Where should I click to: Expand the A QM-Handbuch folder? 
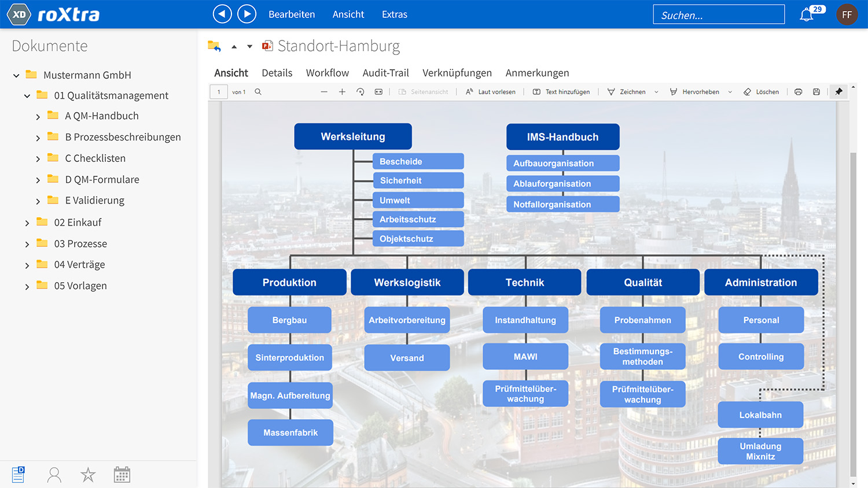pyautogui.click(x=38, y=117)
